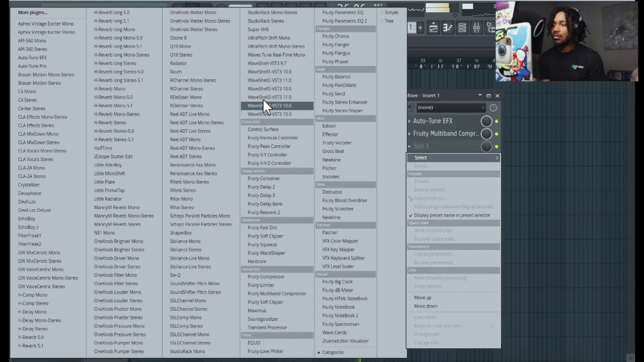Pick Transient Processor plugin

point(267,328)
